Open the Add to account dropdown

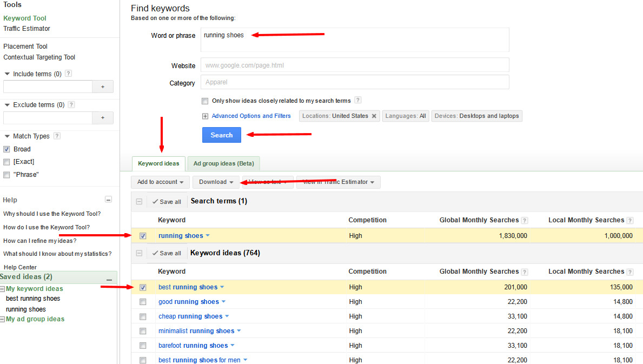pyautogui.click(x=161, y=182)
